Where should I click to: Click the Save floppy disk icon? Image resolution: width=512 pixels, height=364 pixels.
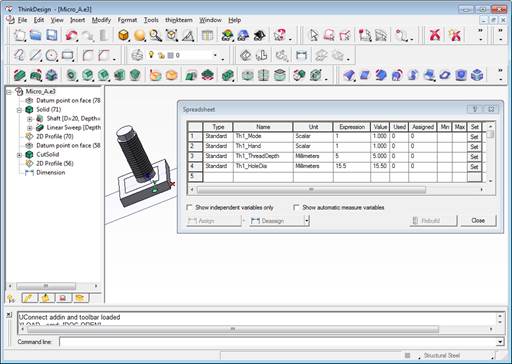coord(51,35)
